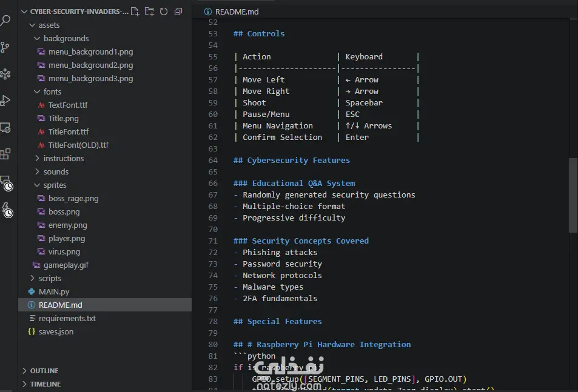Open Title.png in fonts folder
Screen dimensions: 578x392
(64, 118)
